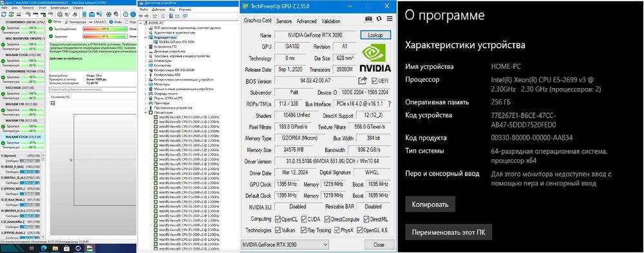
Task: Toggle the DirectCompute checkbox
Action: pyautogui.click(x=328, y=220)
